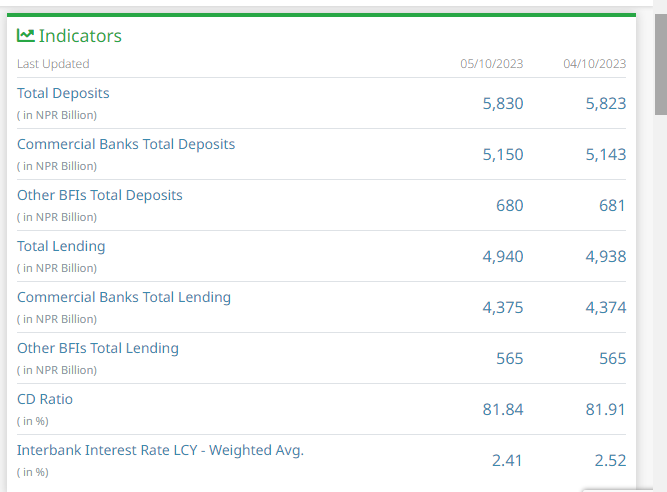Open the CD Ratio indicator
The image size is (667, 492).
point(45,399)
